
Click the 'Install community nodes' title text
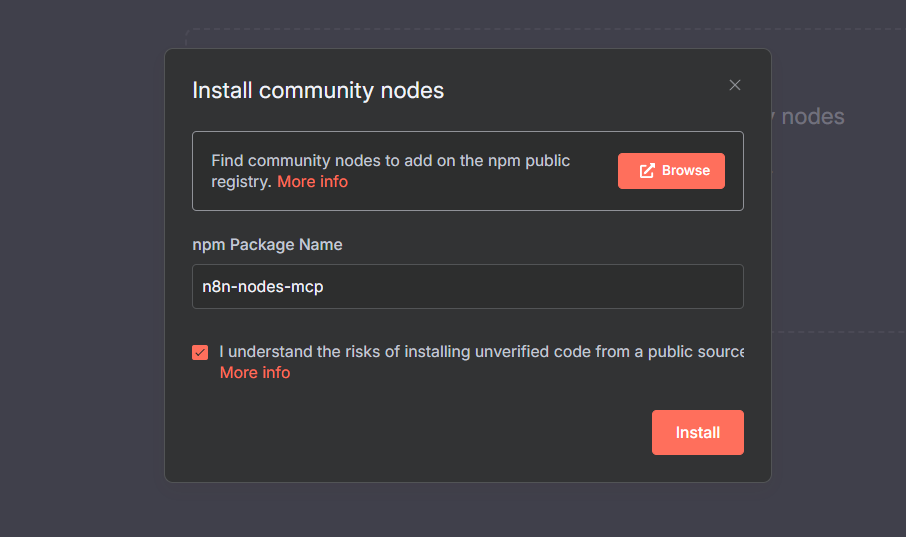(x=318, y=90)
